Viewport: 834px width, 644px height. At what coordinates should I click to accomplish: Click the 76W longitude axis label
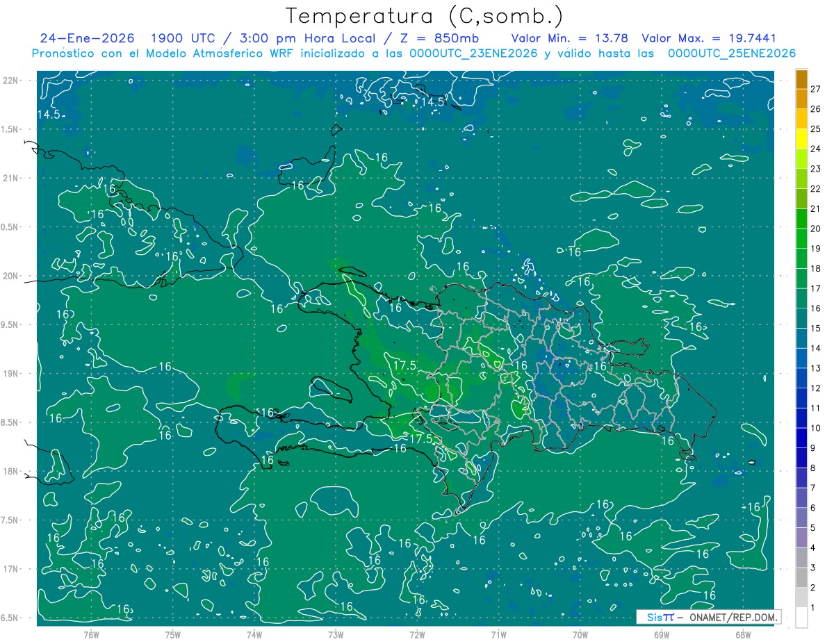(x=91, y=635)
